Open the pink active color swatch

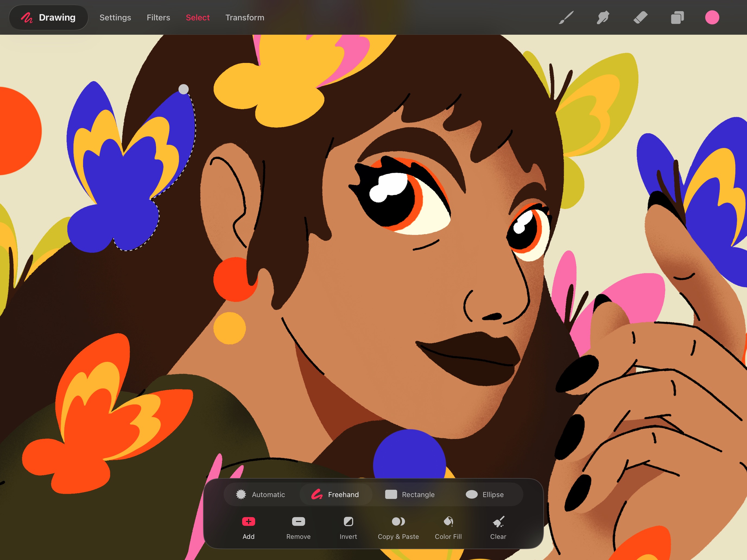pos(712,18)
